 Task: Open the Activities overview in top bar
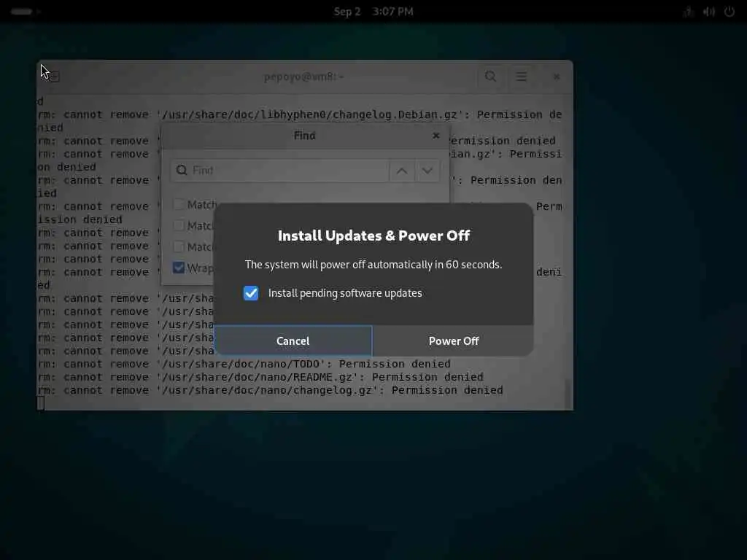pyautogui.click(x=22, y=12)
